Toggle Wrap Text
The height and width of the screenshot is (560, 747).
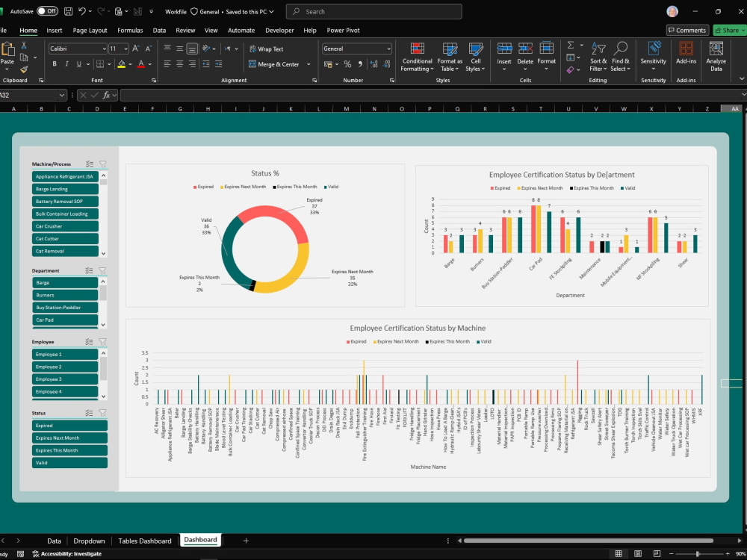[x=267, y=49]
